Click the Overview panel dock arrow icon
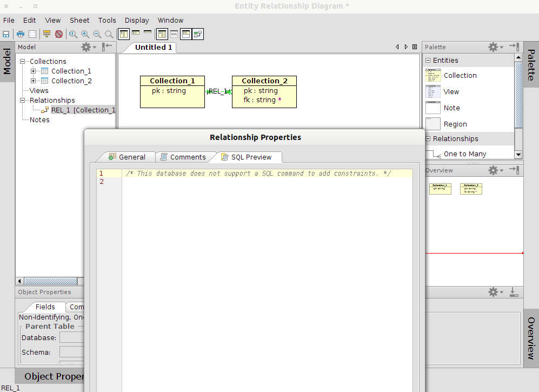This screenshot has height=392, width=539. tap(514, 170)
